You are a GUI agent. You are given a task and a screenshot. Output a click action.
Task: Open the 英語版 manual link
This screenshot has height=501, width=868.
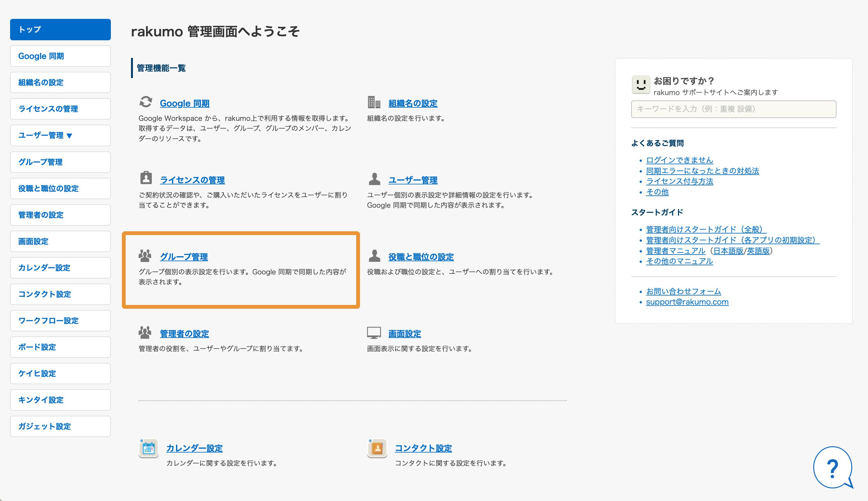758,251
